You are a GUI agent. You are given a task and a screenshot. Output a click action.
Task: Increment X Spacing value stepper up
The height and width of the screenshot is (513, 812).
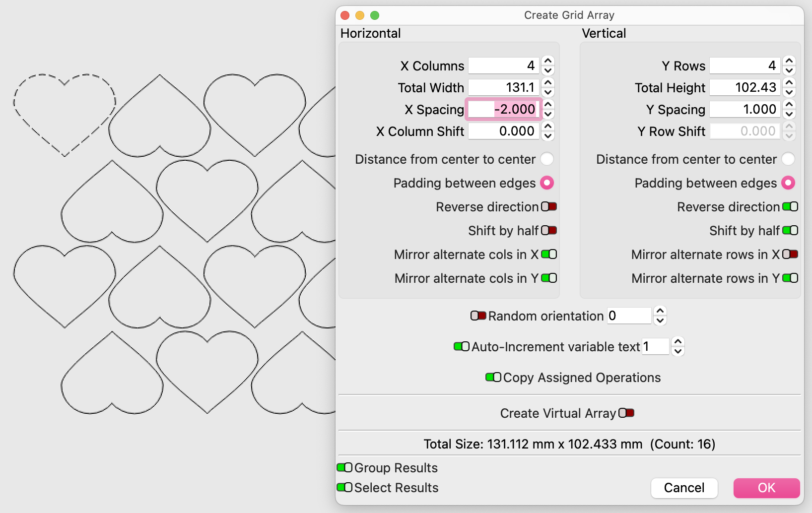pos(548,105)
